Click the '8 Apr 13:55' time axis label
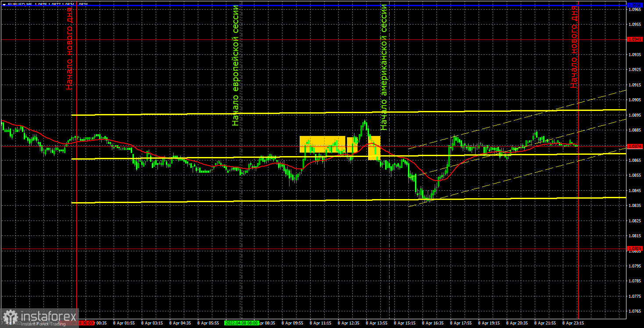Screen dimensions: 644x328 pos(377,323)
